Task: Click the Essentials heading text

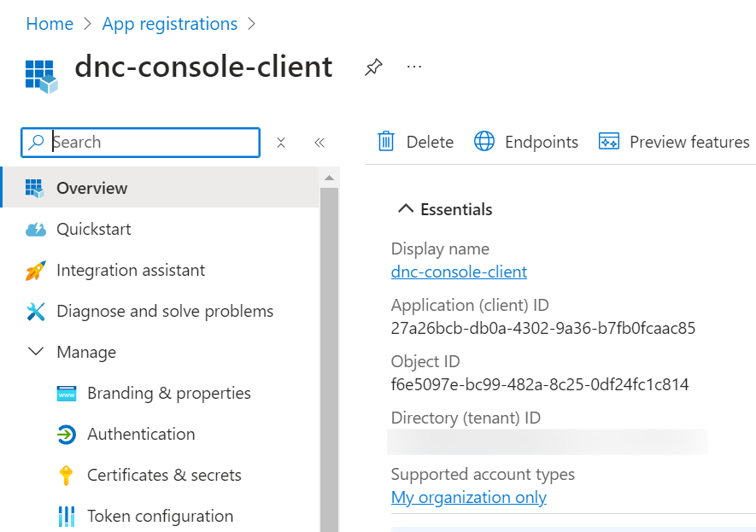Action: 456,209
